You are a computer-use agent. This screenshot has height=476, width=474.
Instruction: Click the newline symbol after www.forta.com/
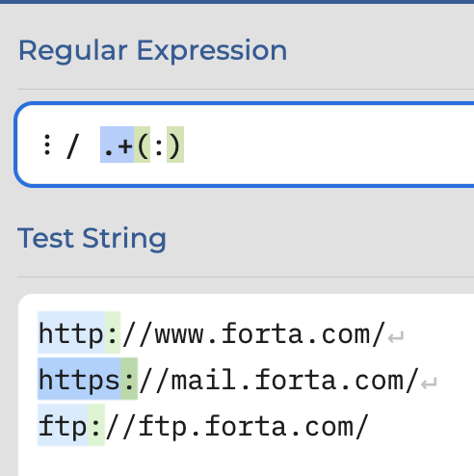396,337
